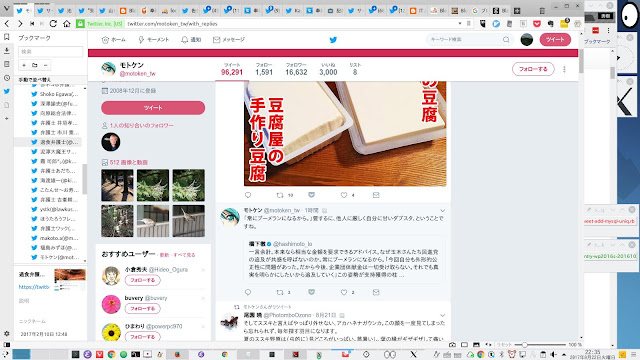
Task: Click the wide ツイート button in profile sidebar
Action: 153,108
